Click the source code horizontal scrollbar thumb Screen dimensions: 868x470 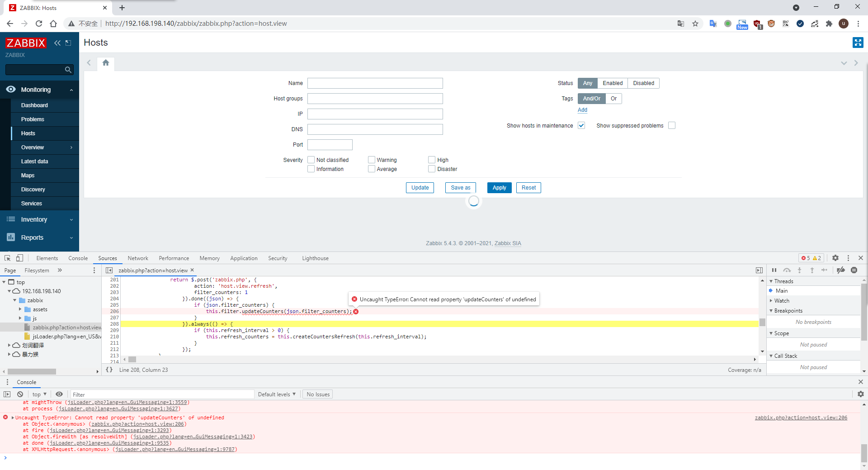coord(132,359)
